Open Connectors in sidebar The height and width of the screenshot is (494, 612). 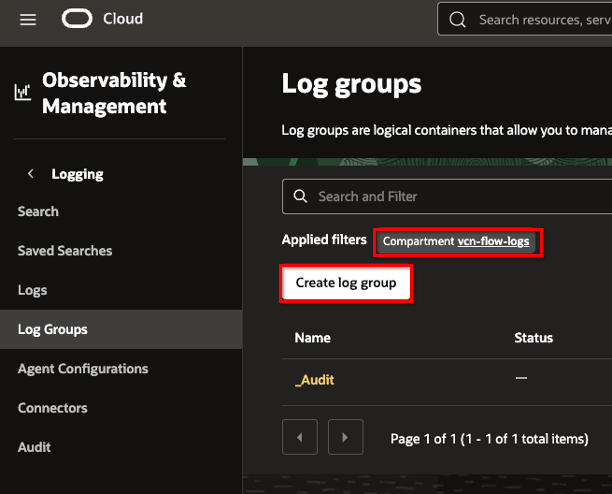point(53,408)
